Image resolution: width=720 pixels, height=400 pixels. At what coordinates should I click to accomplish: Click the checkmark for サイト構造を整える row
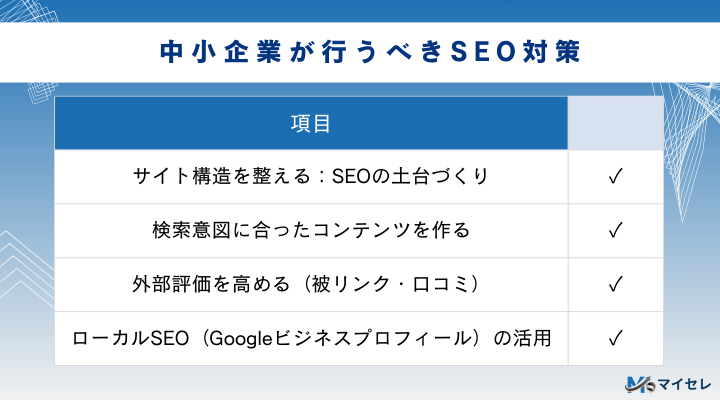[616, 177]
